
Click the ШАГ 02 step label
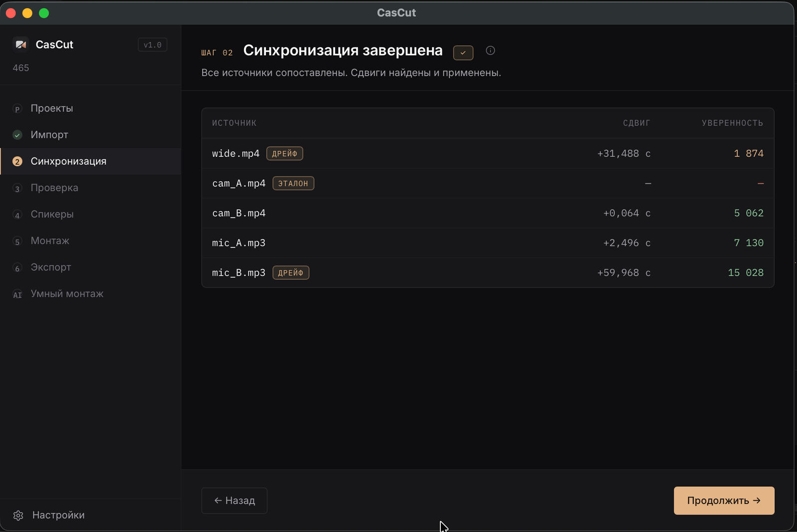(x=217, y=53)
